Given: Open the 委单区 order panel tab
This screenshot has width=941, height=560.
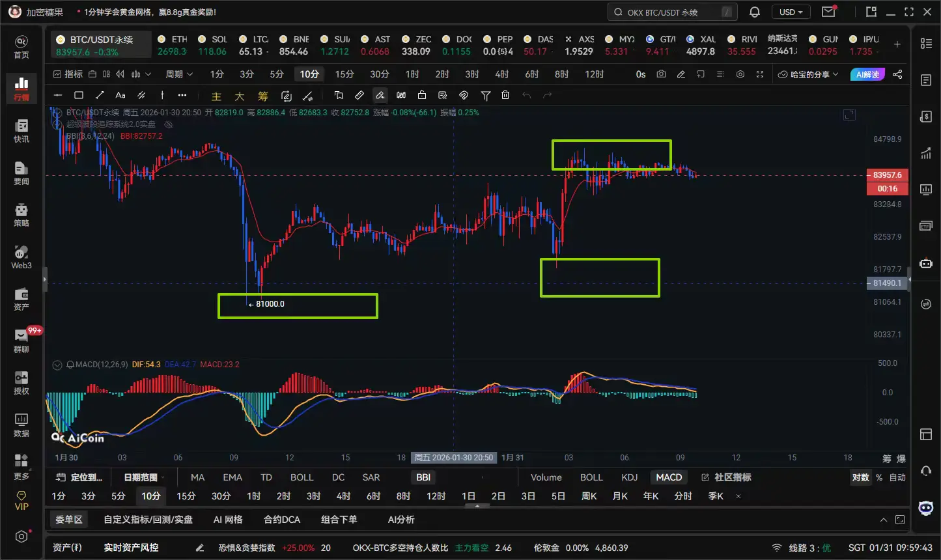Looking at the screenshot, I should 69,520.
